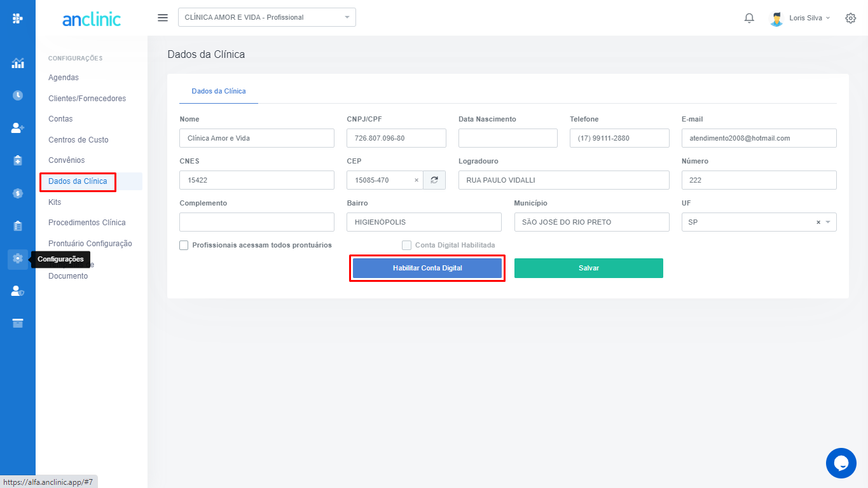Click the anclinic logo icon in the sidebar
868x488 pixels.
(18, 18)
